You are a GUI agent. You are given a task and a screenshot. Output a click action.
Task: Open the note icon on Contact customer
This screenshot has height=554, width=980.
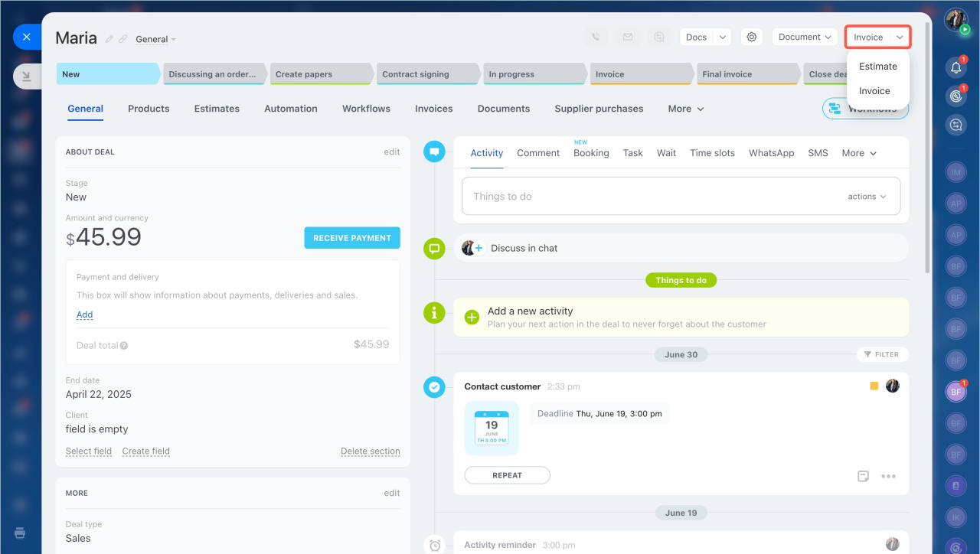tap(864, 476)
